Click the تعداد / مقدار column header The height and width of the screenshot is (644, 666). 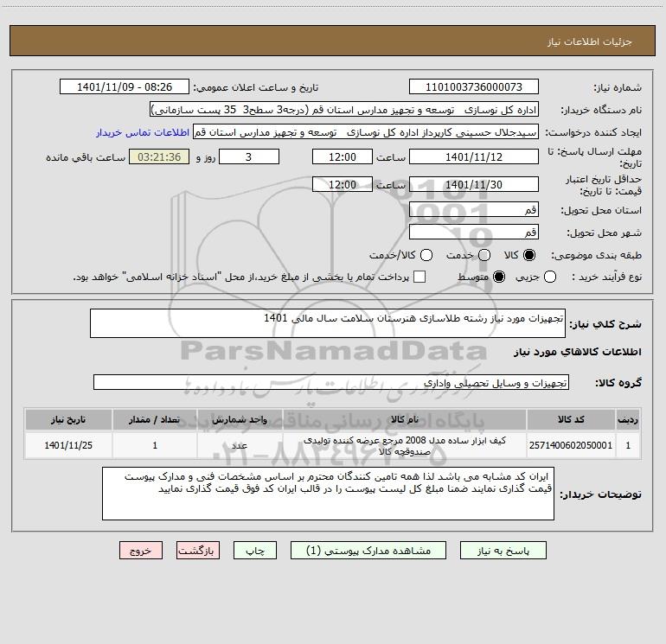[155, 419]
